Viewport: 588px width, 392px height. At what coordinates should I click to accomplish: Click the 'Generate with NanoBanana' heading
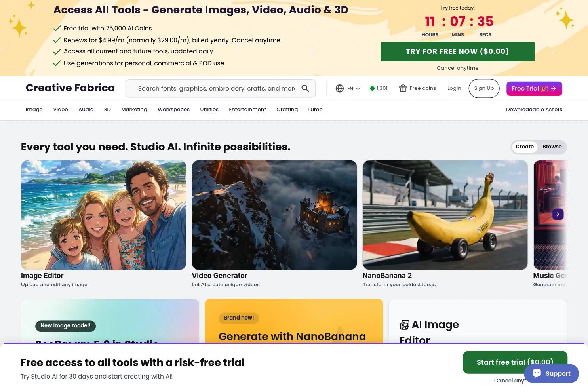click(292, 337)
